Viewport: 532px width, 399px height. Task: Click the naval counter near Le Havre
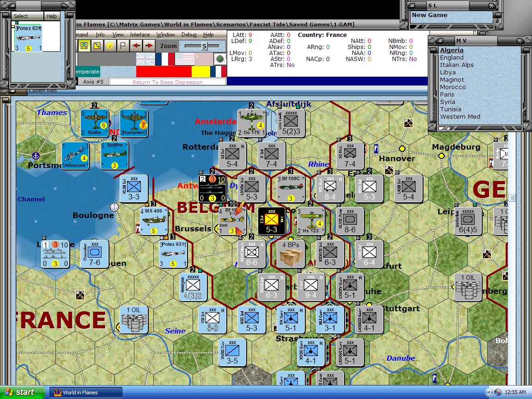pos(55,254)
